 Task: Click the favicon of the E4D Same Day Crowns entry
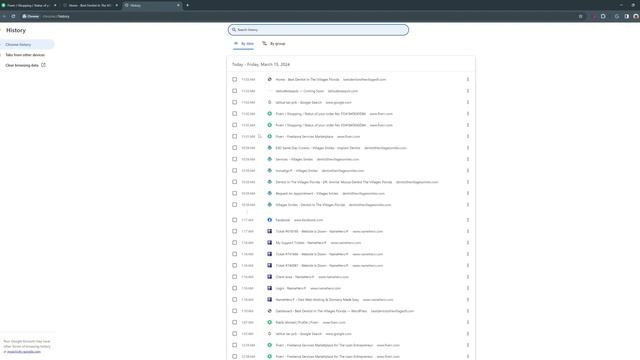point(269,148)
